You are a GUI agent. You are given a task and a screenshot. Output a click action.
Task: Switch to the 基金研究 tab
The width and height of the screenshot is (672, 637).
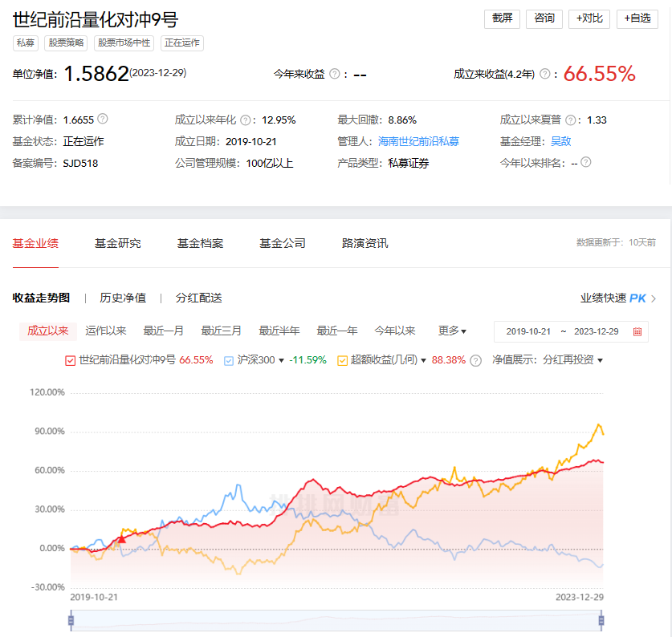118,243
